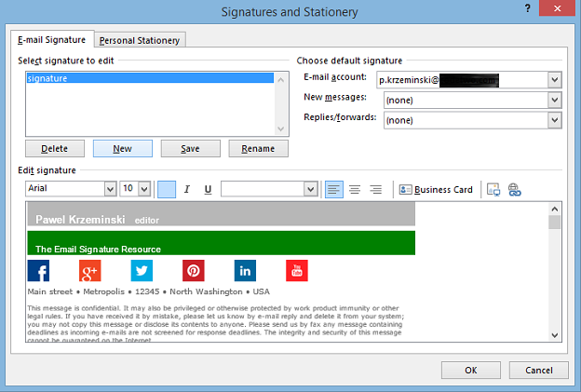Click the editor scrollbar down arrow
The height and width of the screenshot is (392, 581).
coord(555,335)
